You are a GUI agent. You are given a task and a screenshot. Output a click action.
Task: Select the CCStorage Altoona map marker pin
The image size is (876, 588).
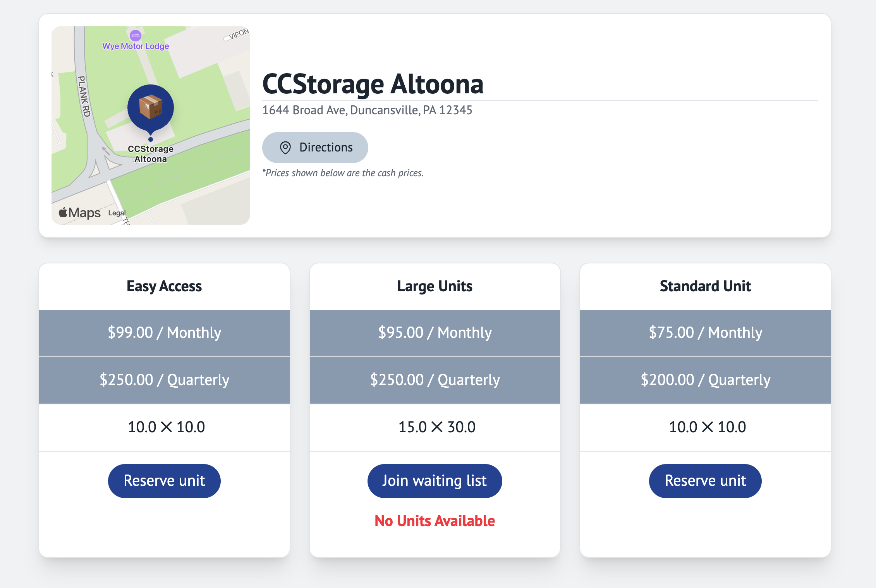coord(150,108)
